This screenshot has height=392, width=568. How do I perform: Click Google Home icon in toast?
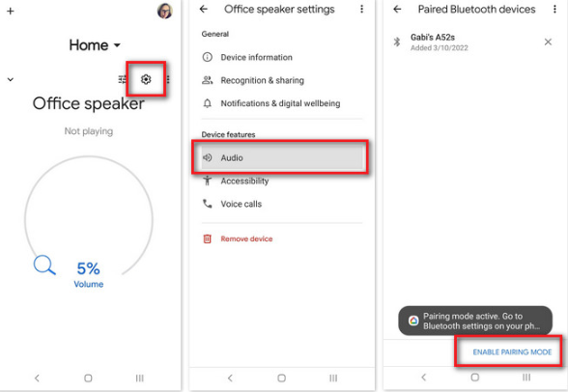pyautogui.click(x=413, y=321)
